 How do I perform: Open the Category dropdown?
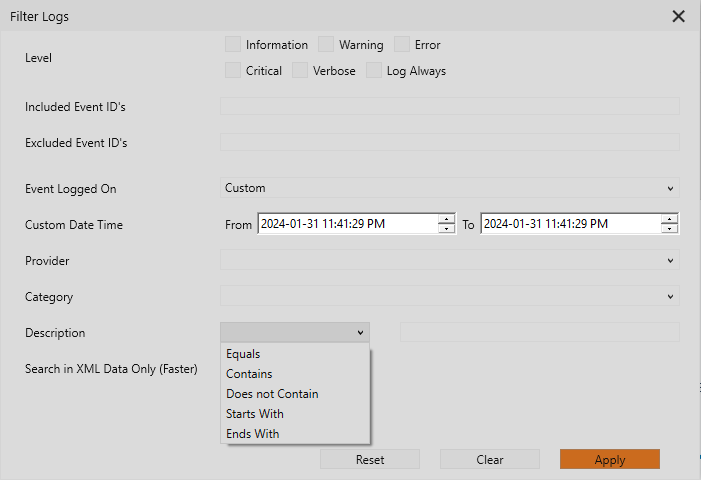pyautogui.click(x=450, y=296)
